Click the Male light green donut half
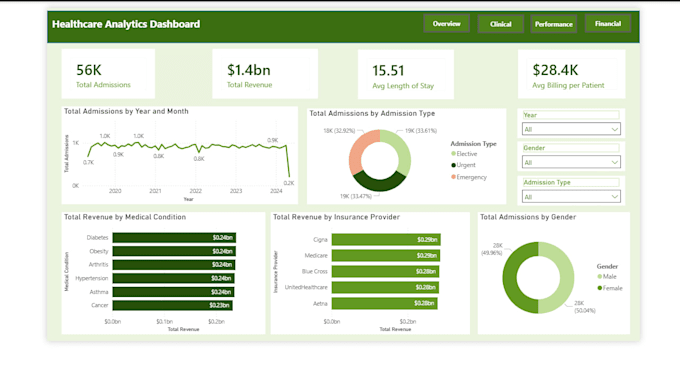Viewport: 680px width, 376px height. [566, 278]
